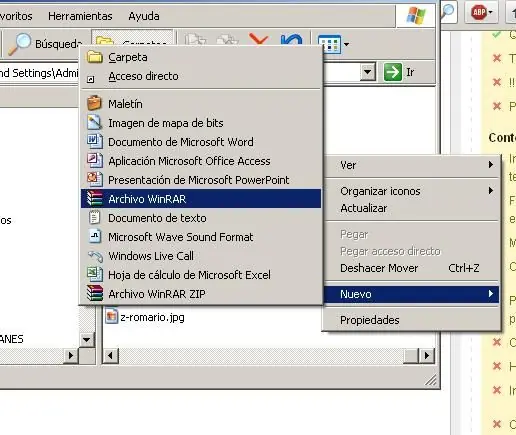Click the red delete X toolbar icon
This screenshot has height=435, width=516.
click(259, 39)
